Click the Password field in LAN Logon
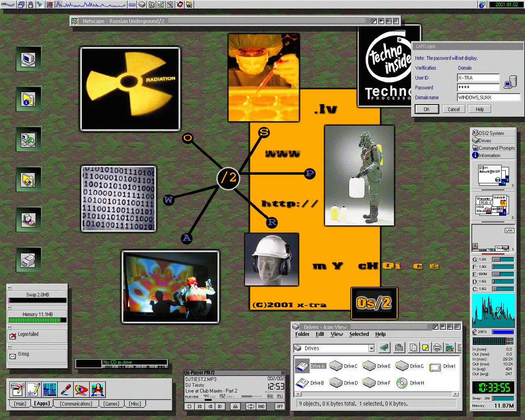 pyautogui.click(x=478, y=87)
